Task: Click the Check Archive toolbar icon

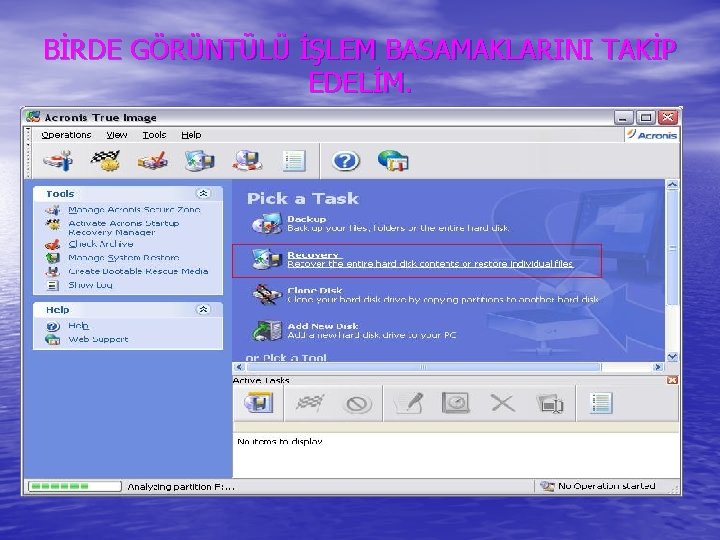Action: click(153, 161)
